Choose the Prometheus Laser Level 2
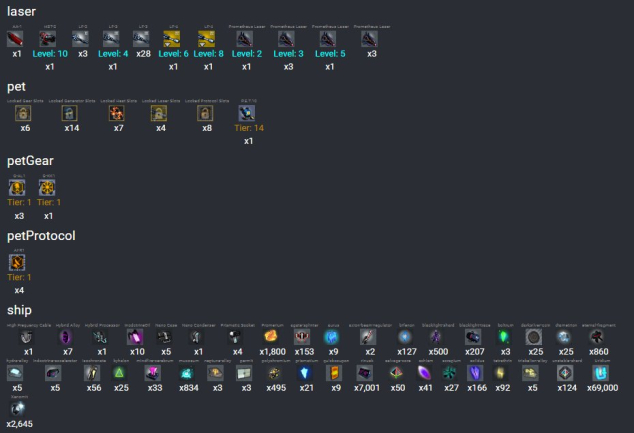 [x=245, y=39]
